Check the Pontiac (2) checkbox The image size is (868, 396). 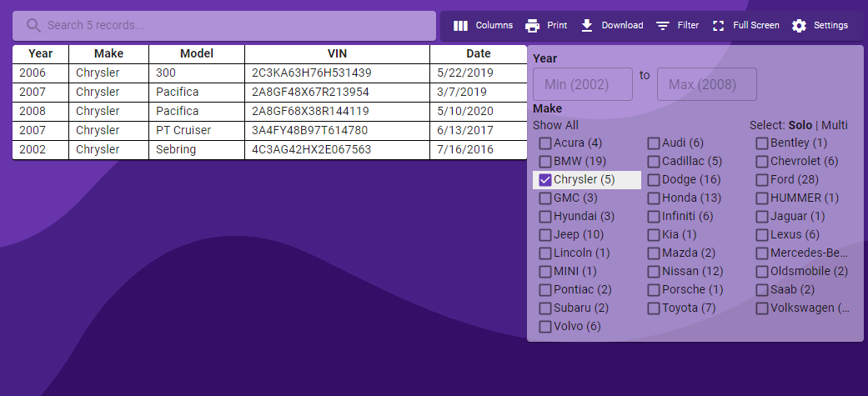click(x=545, y=289)
